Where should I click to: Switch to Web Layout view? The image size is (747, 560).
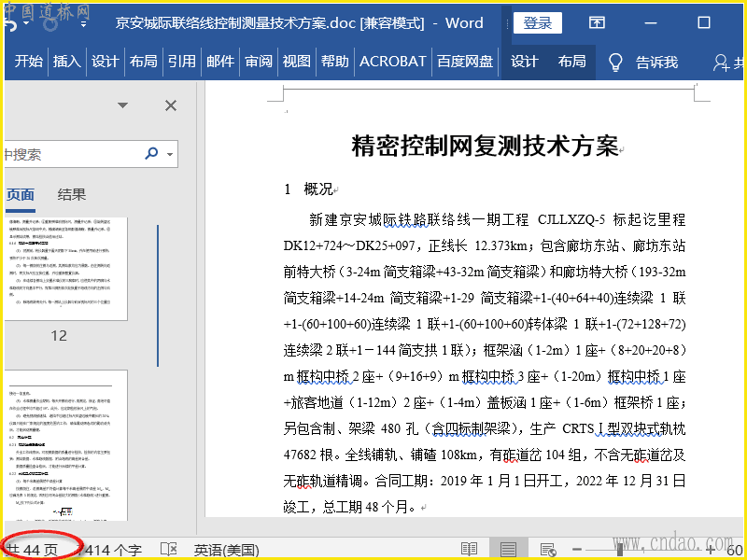548,550
